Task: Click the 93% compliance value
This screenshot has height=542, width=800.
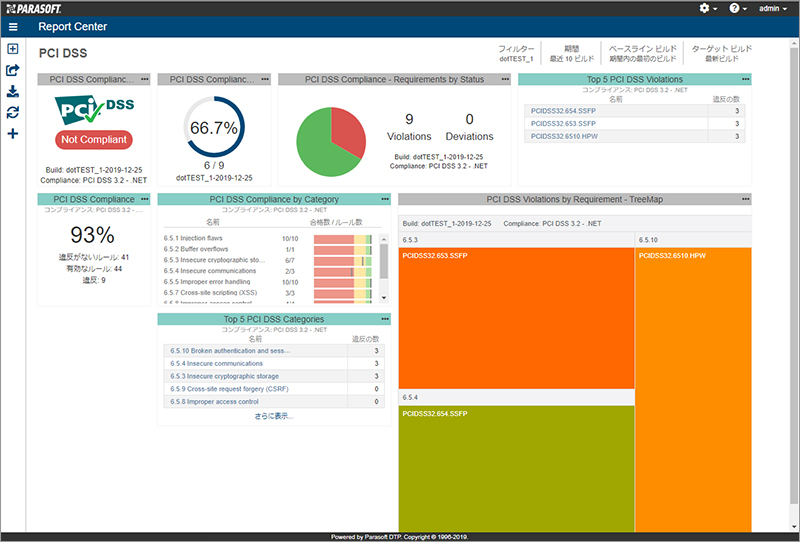Action: 92,235
